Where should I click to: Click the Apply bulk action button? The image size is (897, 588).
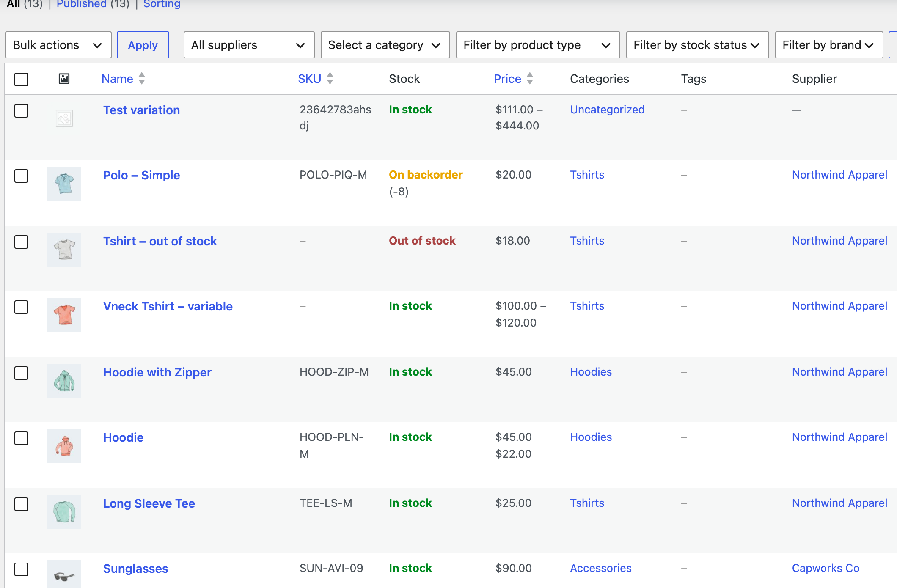143,45
